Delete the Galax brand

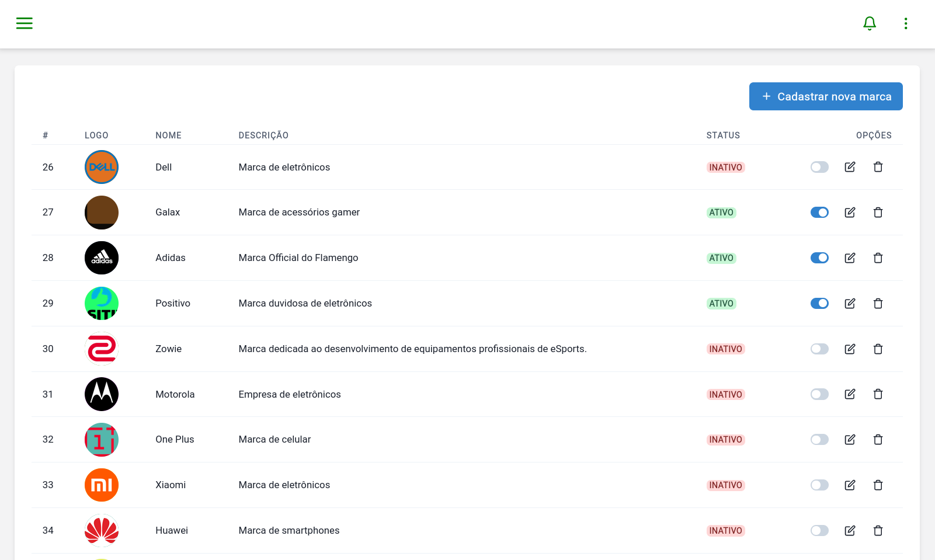click(878, 213)
